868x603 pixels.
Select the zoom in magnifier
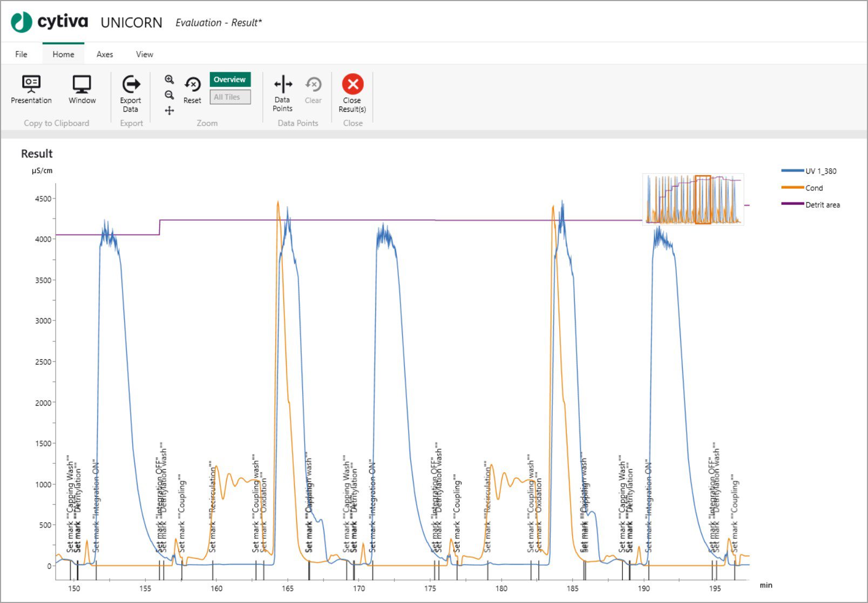point(169,80)
